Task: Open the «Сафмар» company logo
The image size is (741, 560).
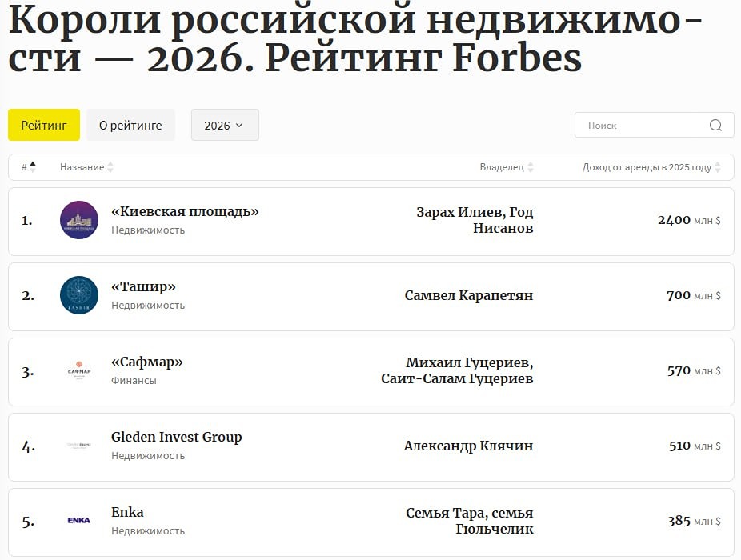Action: point(78,370)
